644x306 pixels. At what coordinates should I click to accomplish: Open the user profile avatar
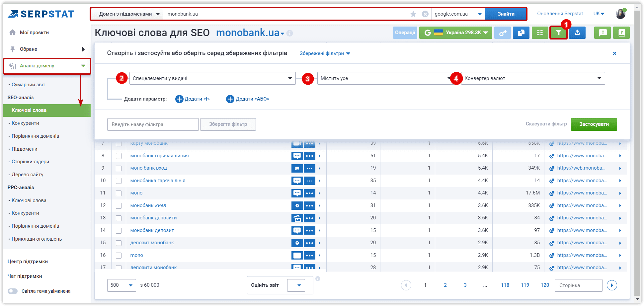(x=621, y=14)
